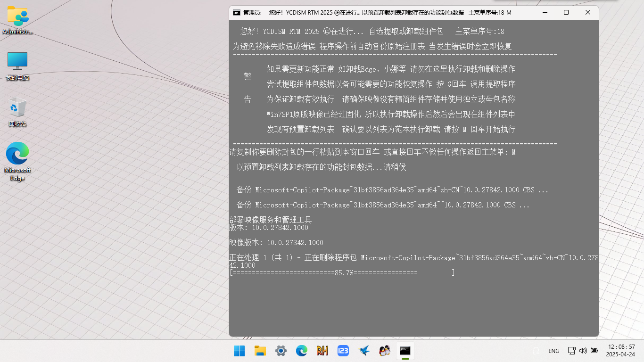
Task: Click the warning line mentioning 按 G回车
Action: point(391,84)
